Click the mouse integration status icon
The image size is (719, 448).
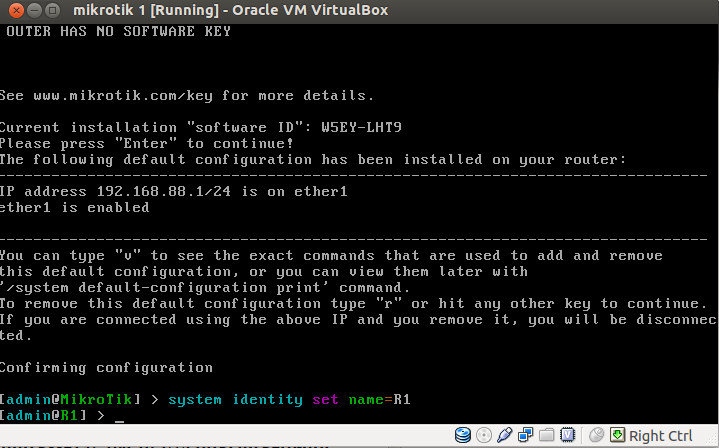pos(596,435)
